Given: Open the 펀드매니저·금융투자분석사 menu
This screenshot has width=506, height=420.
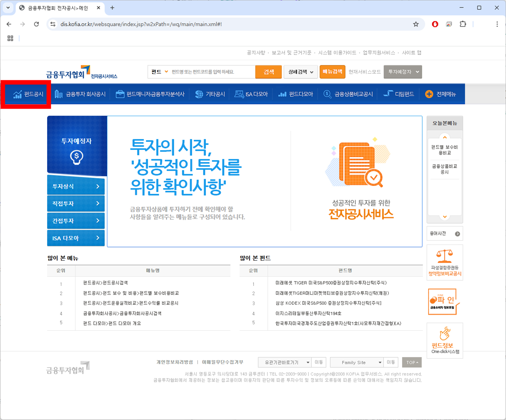Looking at the screenshot, I should click(150, 94).
